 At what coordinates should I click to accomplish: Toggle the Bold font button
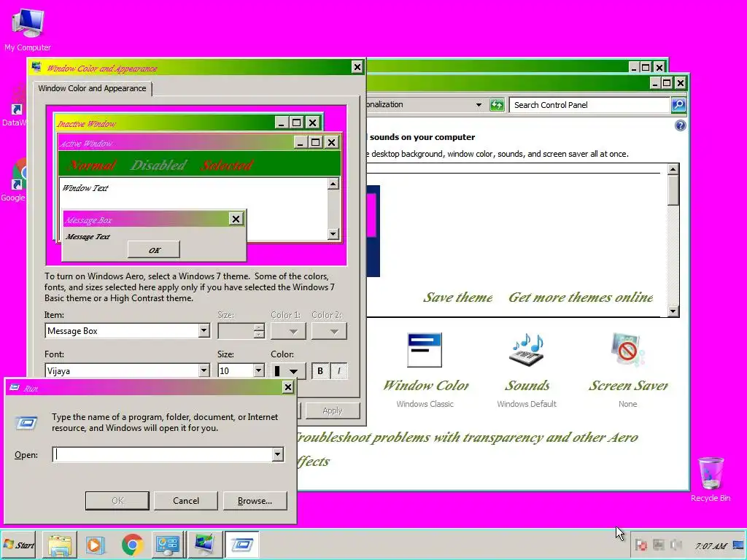(320, 370)
